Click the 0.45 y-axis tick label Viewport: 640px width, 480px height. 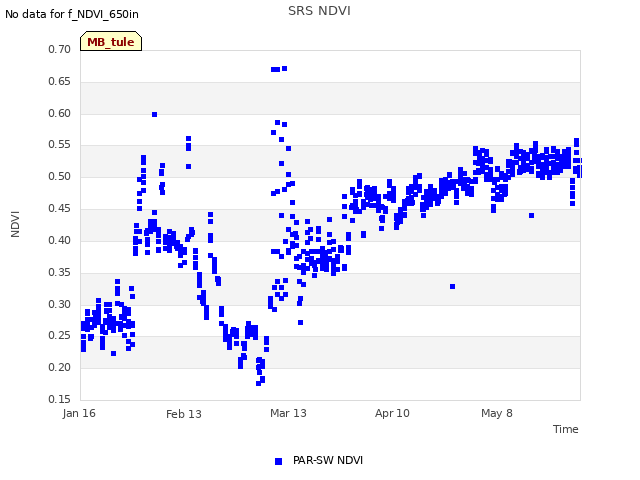click(x=60, y=208)
